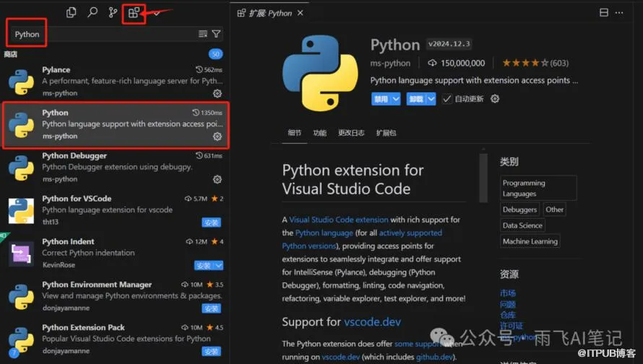Click the extension search input field
643x364 pixels.
[101, 34]
